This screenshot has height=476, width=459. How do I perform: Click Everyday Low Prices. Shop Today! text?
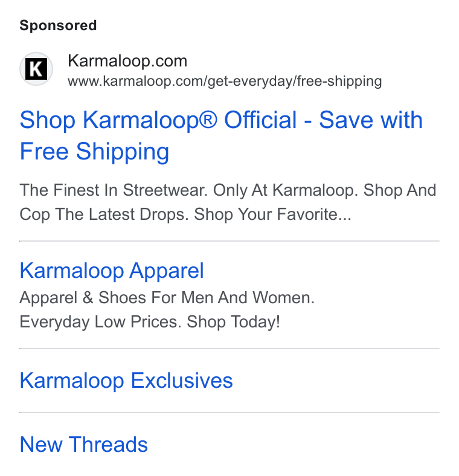(150, 322)
